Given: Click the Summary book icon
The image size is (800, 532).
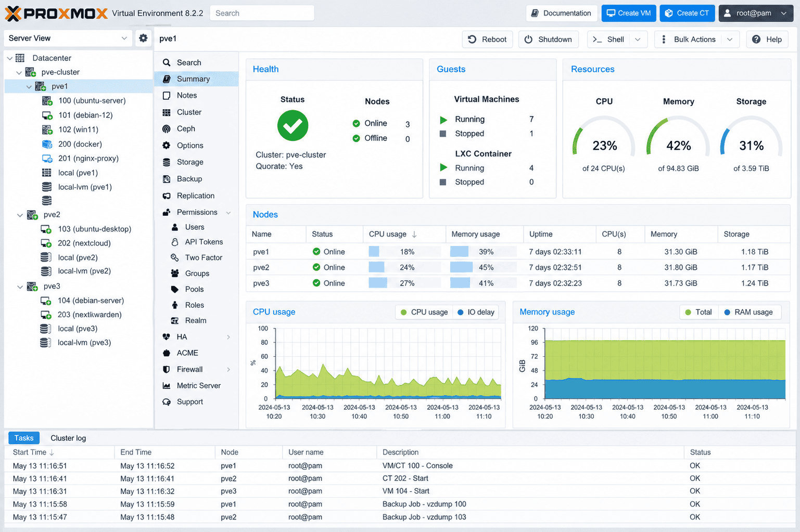Looking at the screenshot, I should click(x=167, y=79).
